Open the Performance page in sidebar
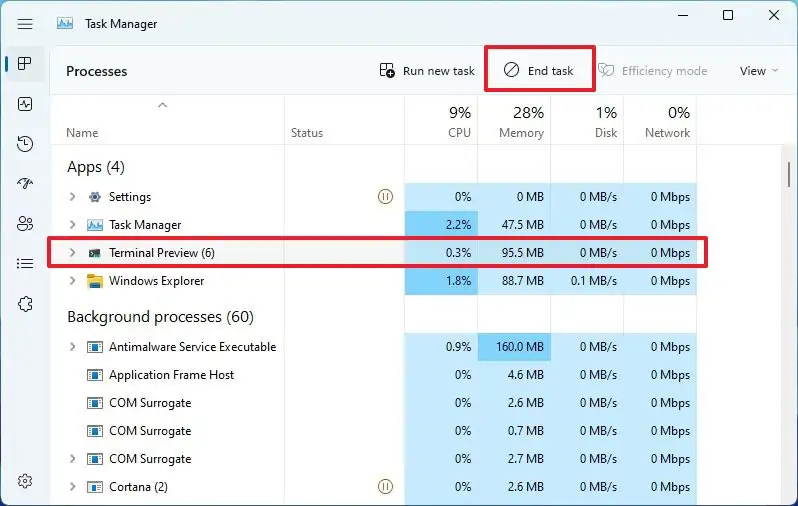798x506 pixels. [x=25, y=104]
